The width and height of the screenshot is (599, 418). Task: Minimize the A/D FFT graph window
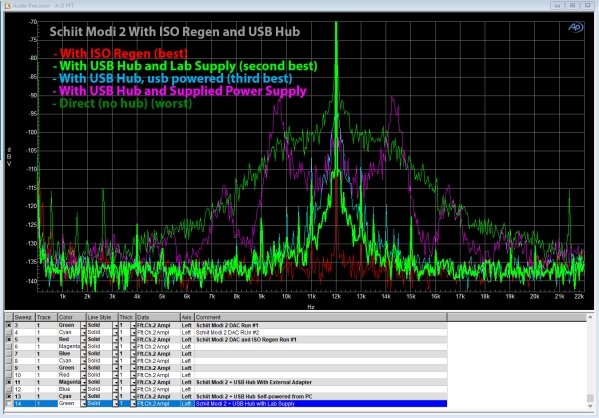pyautogui.click(x=557, y=5)
